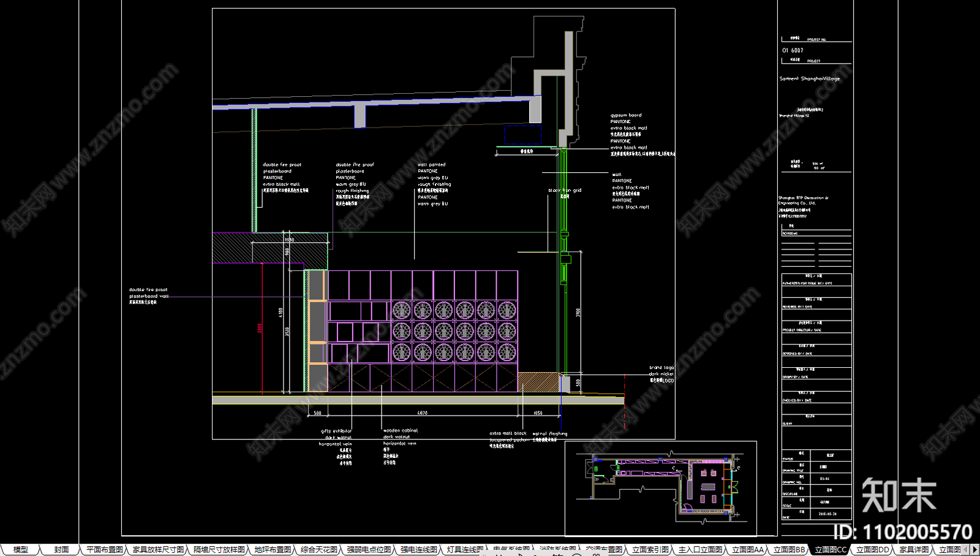Select the active 立面图CC tab
Viewport: 980px width, 556px height.
point(831,550)
